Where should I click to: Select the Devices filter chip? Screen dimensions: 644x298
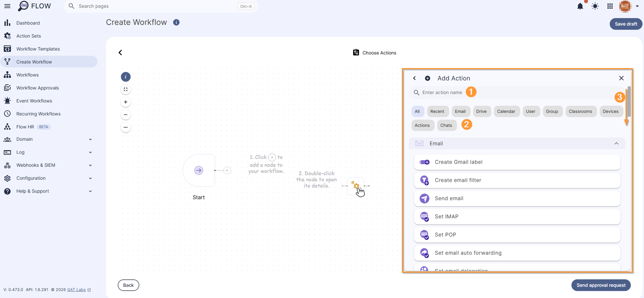pos(611,112)
